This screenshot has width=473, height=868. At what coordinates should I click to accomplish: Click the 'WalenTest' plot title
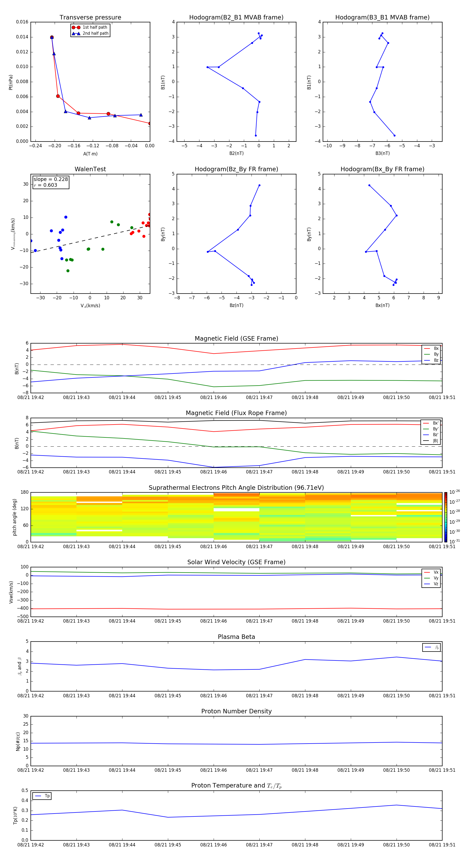coord(90,169)
